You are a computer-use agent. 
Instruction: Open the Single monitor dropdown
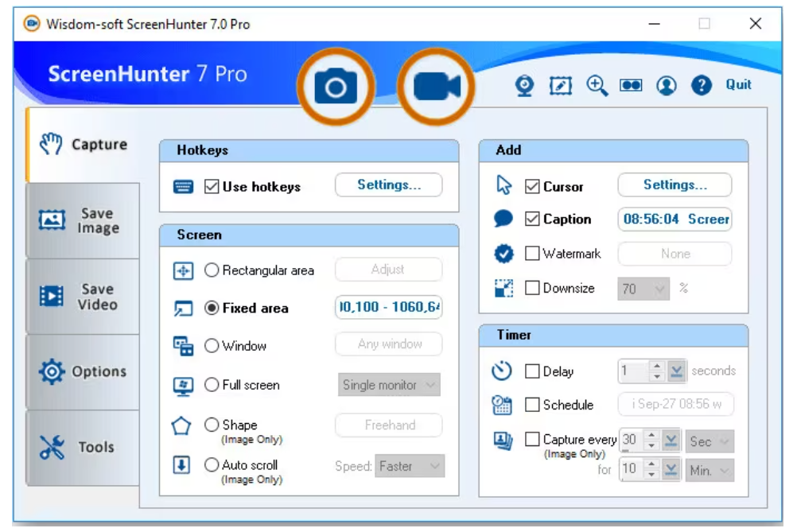(389, 385)
